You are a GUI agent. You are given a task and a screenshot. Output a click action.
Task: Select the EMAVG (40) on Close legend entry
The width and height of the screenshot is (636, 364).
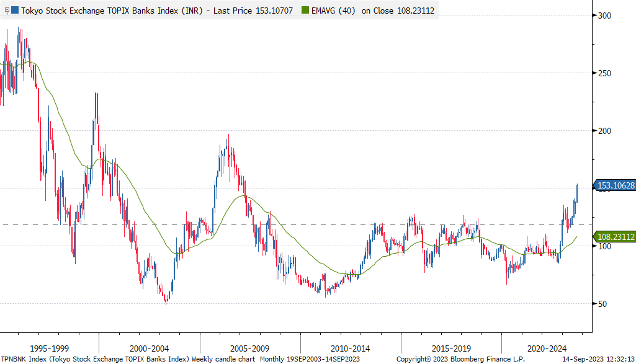click(373, 11)
